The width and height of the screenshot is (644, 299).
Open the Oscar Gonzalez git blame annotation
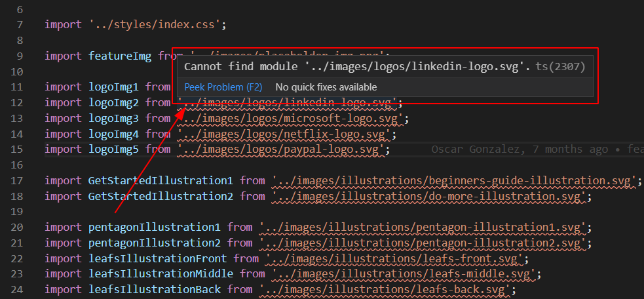coord(537,149)
